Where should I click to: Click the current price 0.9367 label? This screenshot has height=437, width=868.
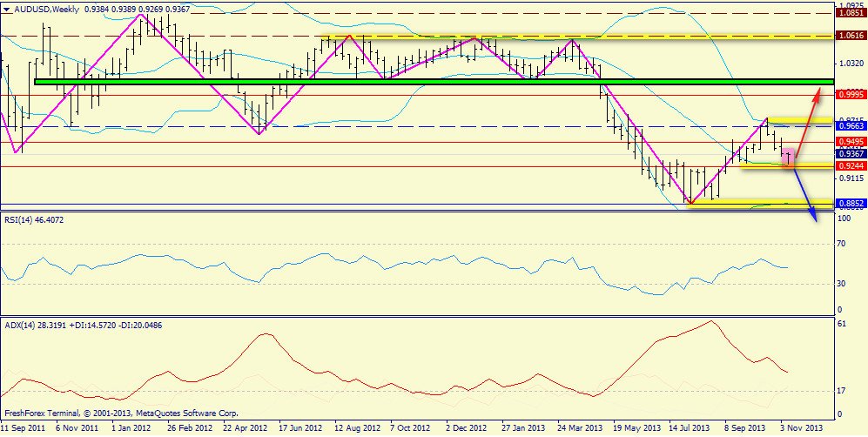(851, 154)
